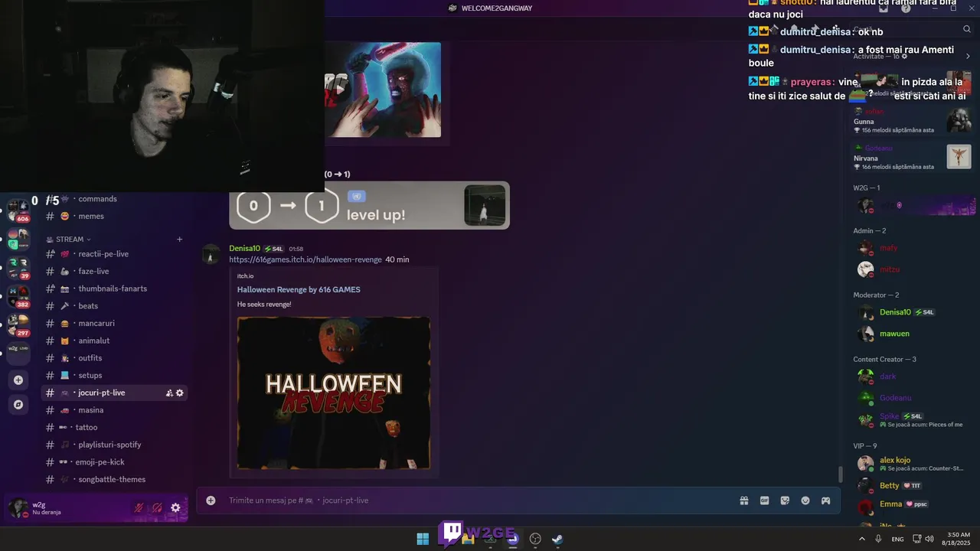Open Steam from the taskbar
Image resolution: width=980 pixels, height=551 pixels.
pos(557,539)
